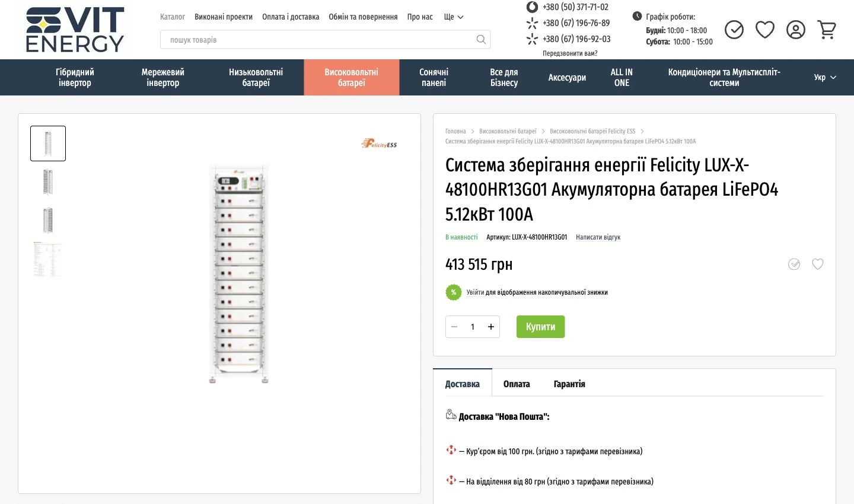The image size is (854, 504).
Task: Open "Виконані проекти" top link
Action: [224, 17]
